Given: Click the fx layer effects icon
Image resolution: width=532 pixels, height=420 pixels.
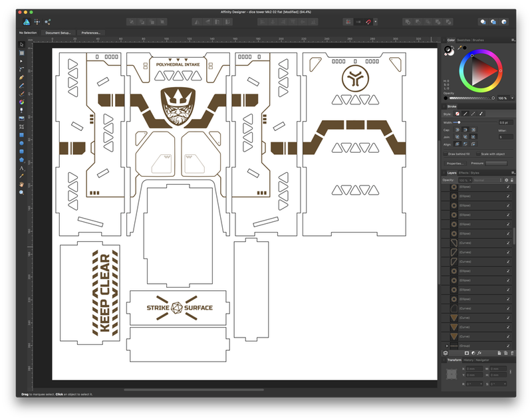Looking at the screenshot, I should (479, 354).
